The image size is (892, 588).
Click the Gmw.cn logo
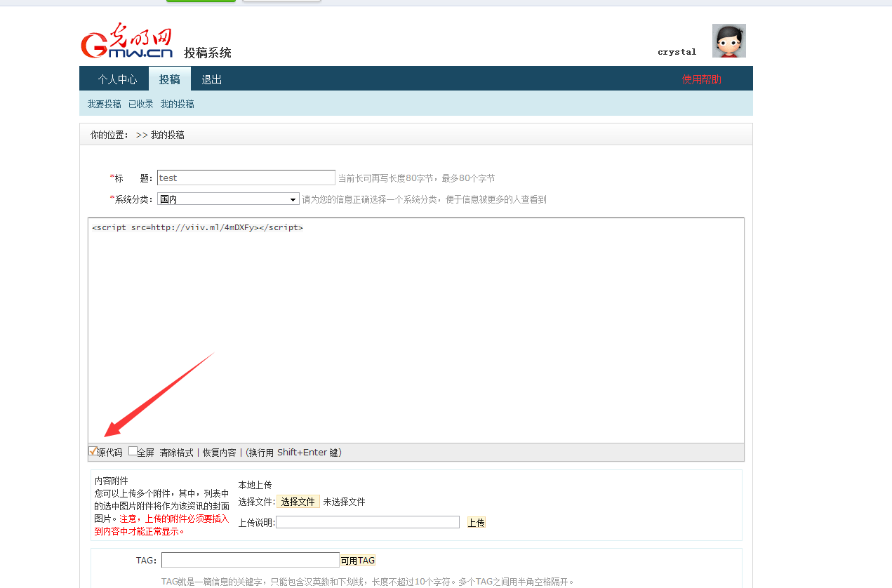pos(127,41)
